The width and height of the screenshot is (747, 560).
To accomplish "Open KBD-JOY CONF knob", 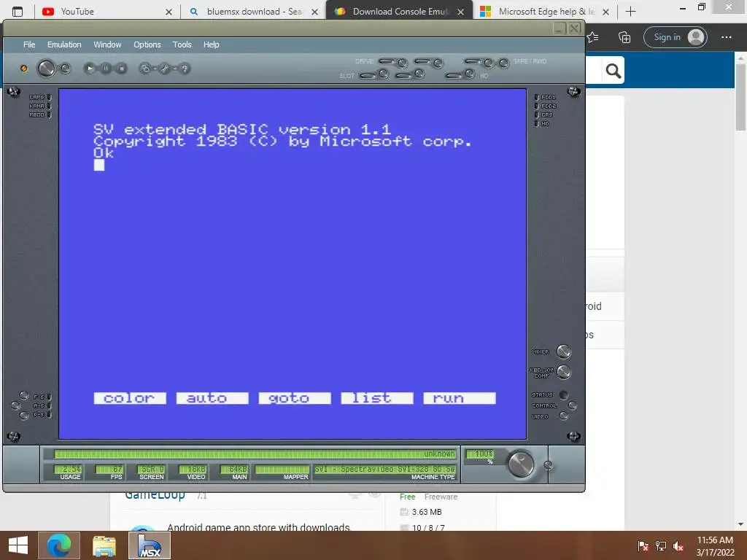I will click(x=564, y=372).
